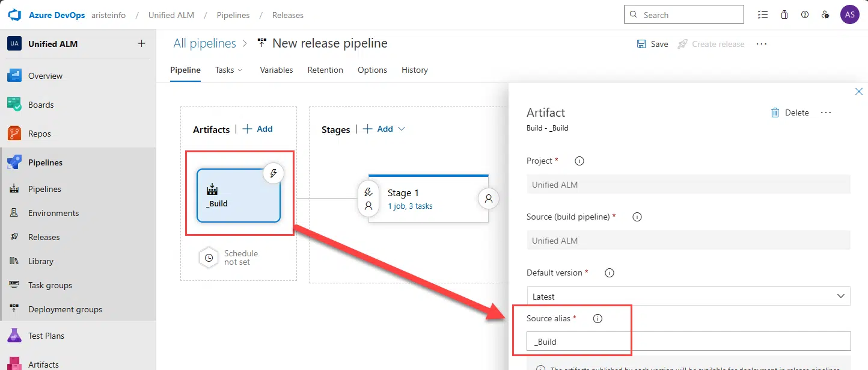
Task: Open the Repos section
Action: click(x=39, y=133)
